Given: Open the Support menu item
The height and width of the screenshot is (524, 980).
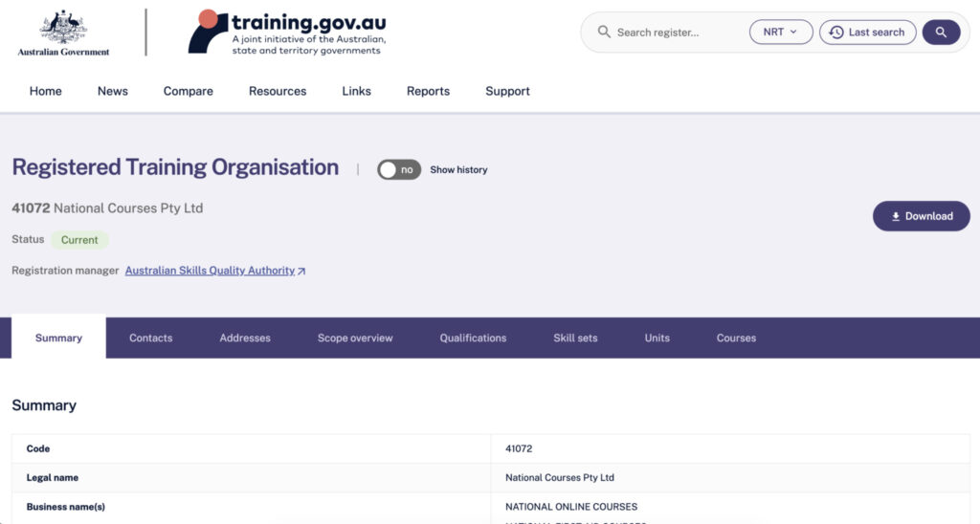Looking at the screenshot, I should click(x=507, y=91).
